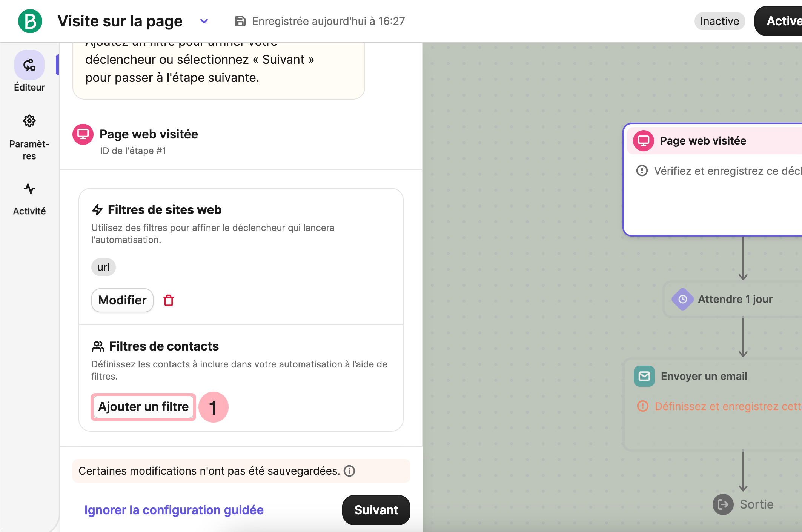Click the ID de l'étape #1 text

click(x=133, y=151)
